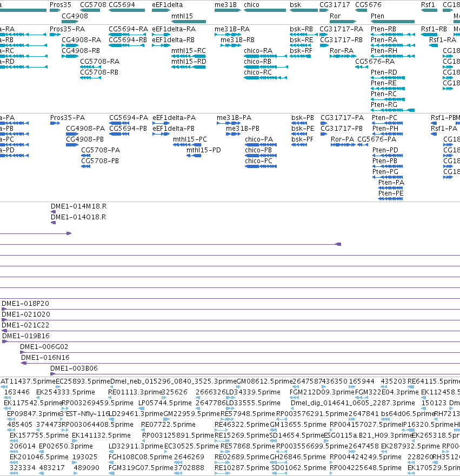Select transcript CG4908-RB
Image resolution: width=460 pixels, height=476 pixels.
coord(70,56)
